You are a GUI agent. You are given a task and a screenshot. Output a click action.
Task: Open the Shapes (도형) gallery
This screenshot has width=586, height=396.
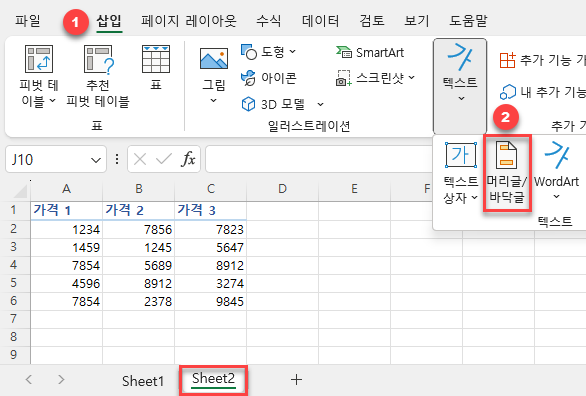click(x=268, y=52)
